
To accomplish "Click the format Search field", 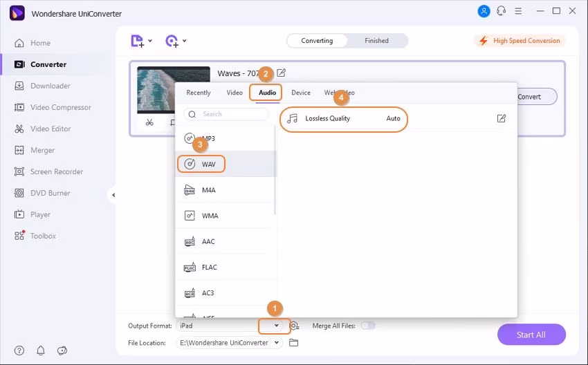I will 226,114.
